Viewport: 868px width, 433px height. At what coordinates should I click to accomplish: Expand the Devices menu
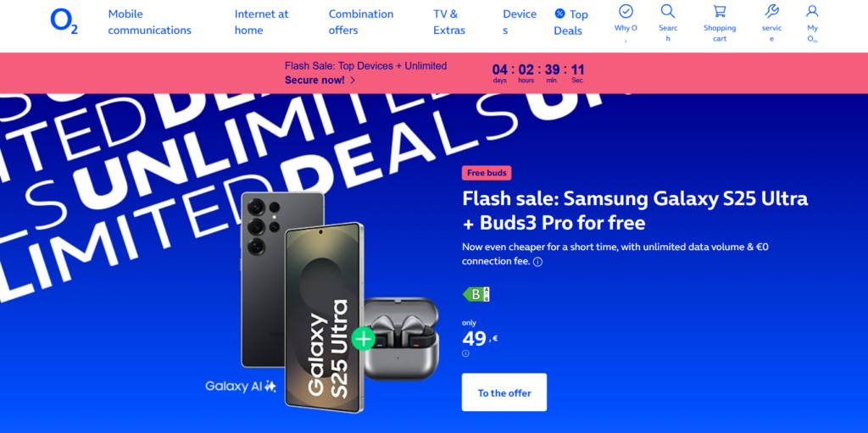point(520,22)
